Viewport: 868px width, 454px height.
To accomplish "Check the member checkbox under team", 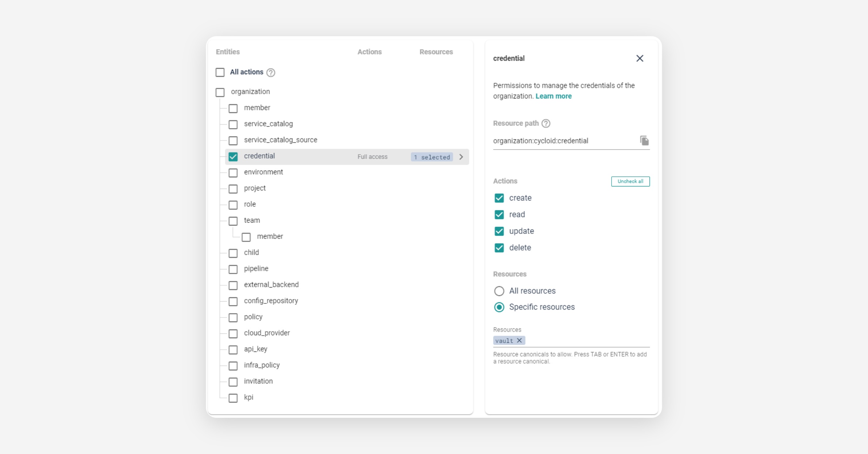I will point(246,237).
